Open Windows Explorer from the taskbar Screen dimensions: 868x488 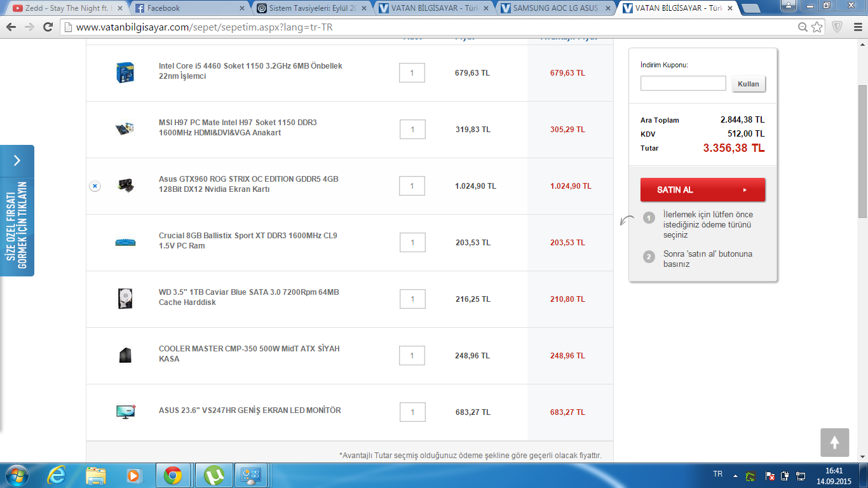[96, 475]
